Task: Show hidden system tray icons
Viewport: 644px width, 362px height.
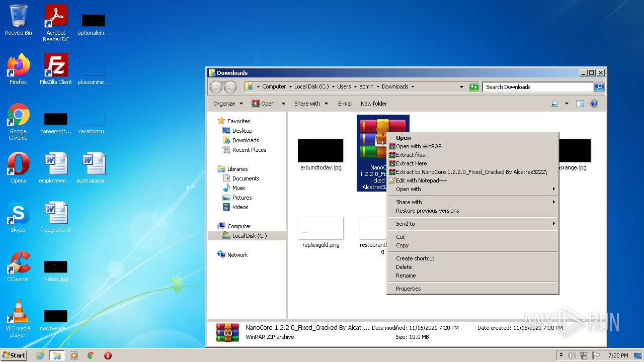Action: tap(561, 355)
